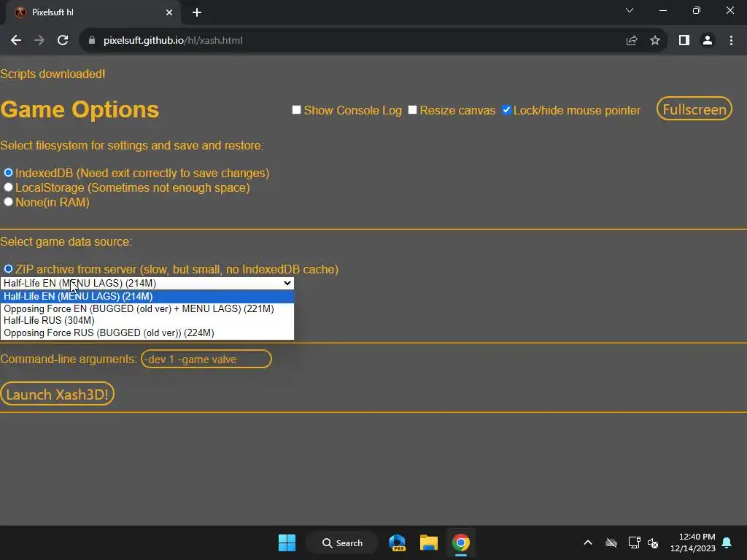Click the OneDrive cloud tray icon
The height and width of the screenshot is (560, 747).
[611, 542]
